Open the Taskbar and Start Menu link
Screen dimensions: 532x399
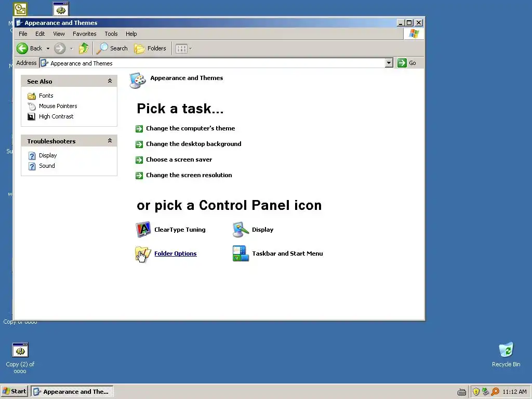click(287, 254)
